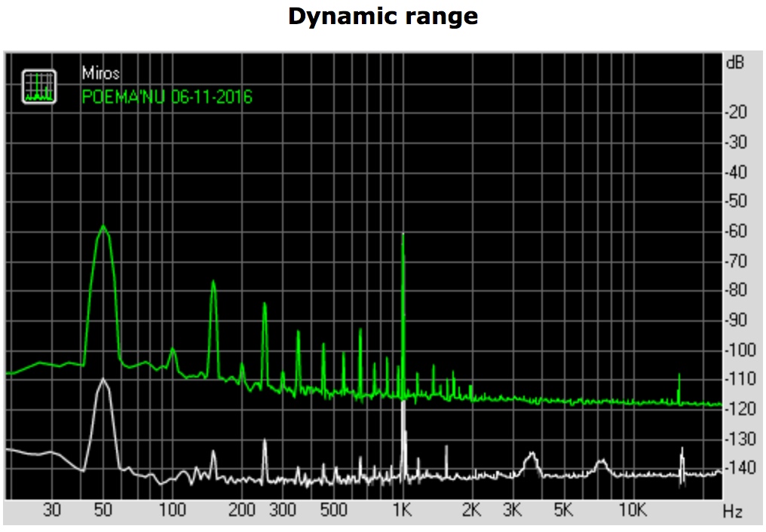The image size is (766, 532).
Task: Select the green POEMA'NU 06-11-2016 legend entry
Action: (167, 96)
